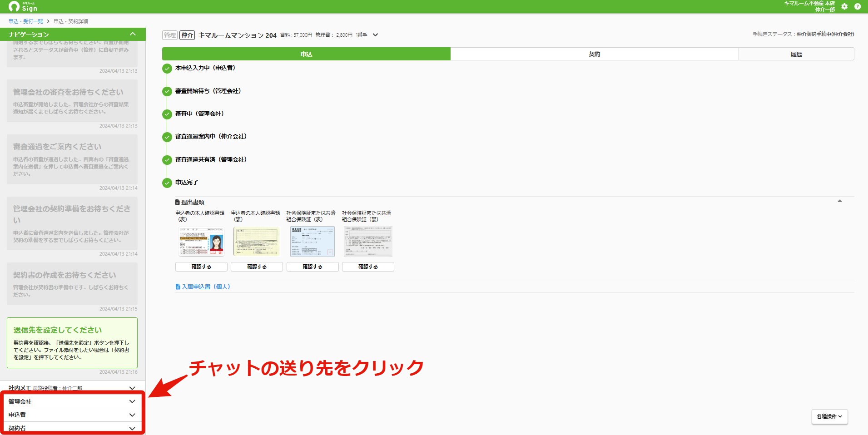Image resolution: width=868 pixels, height=435 pixels.
Task: Select the 管理会社の審査をお待ちください card
Action: [x=72, y=101]
